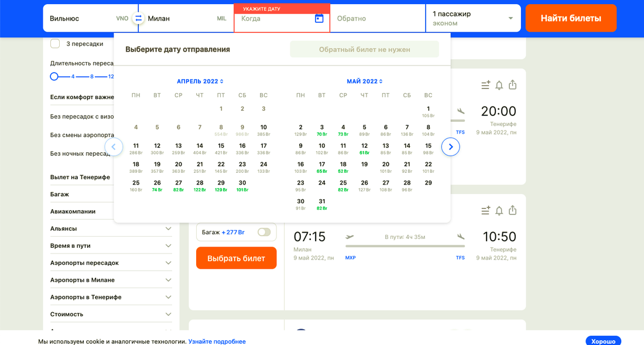The image size is (644, 345).
Task: Click the Выбрать билет button
Action: click(x=236, y=258)
